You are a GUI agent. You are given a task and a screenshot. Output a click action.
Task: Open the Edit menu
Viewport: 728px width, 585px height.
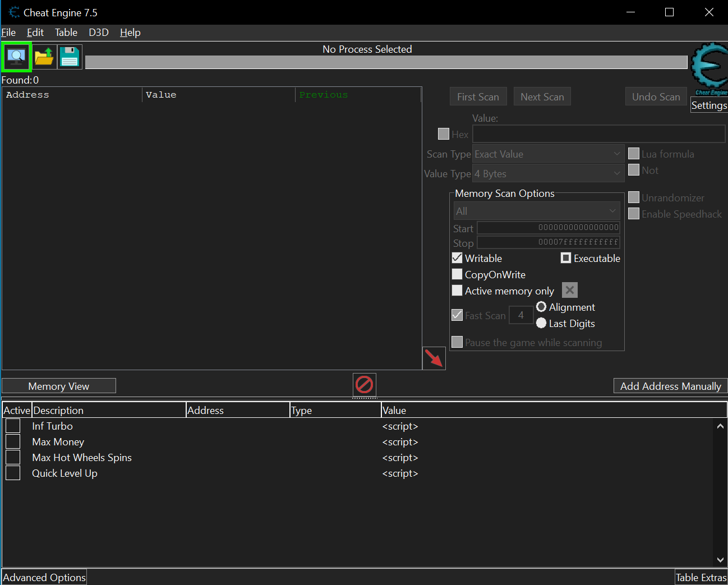[35, 33]
